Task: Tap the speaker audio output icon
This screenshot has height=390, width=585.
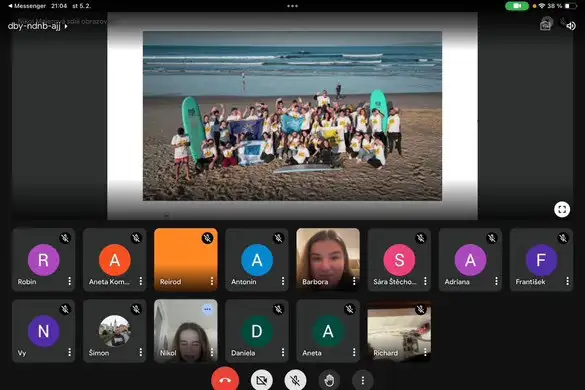Action: pyautogui.click(x=570, y=26)
